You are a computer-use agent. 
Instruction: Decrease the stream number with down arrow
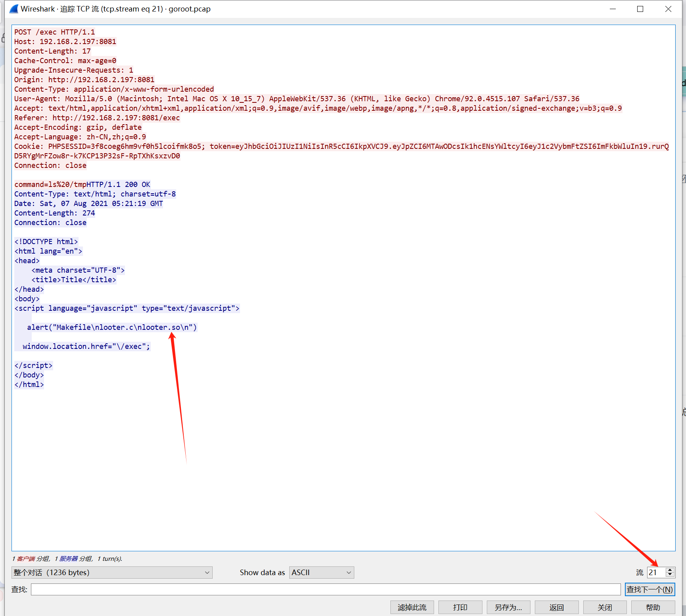[670, 575]
